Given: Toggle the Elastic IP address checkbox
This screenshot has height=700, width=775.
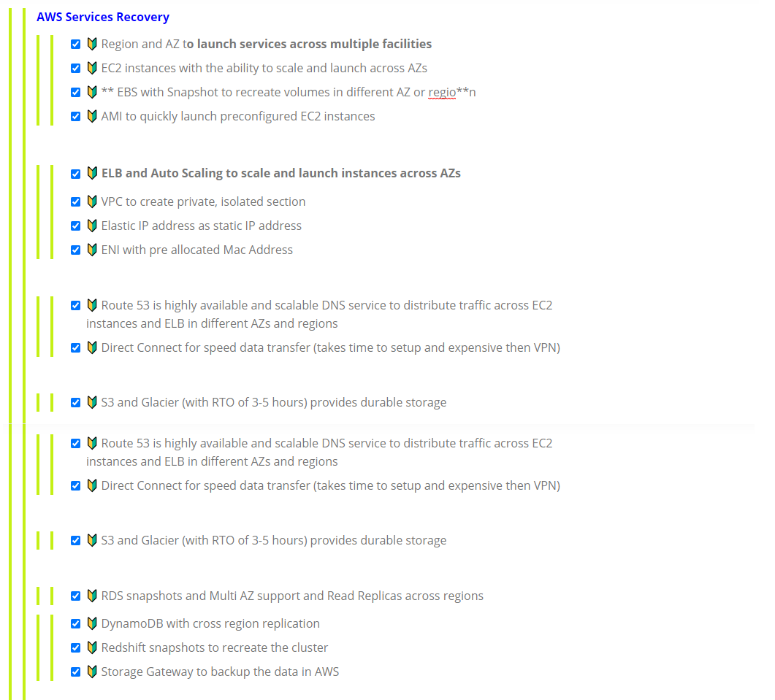Looking at the screenshot, I should point(76,226).
